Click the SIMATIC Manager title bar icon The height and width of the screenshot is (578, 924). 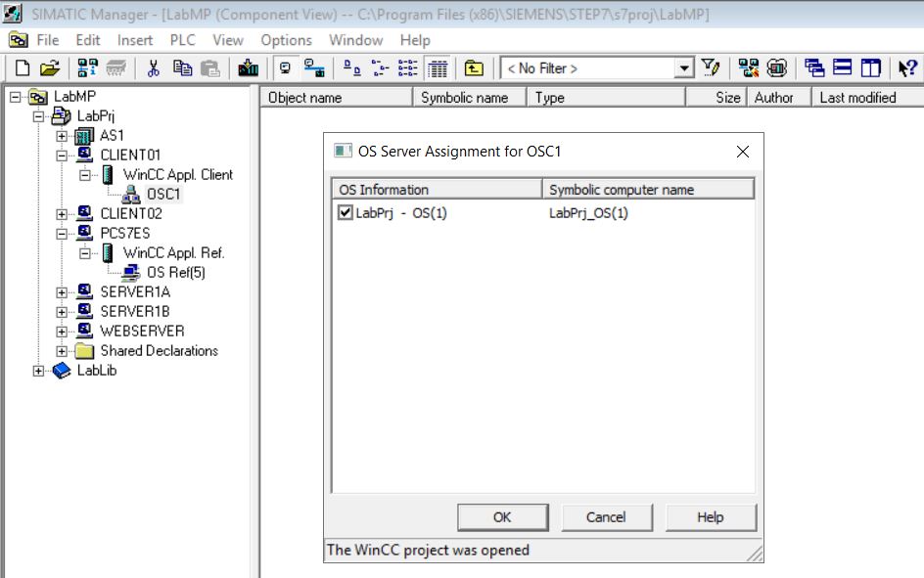pyautogui.click(x=13, y=14)
